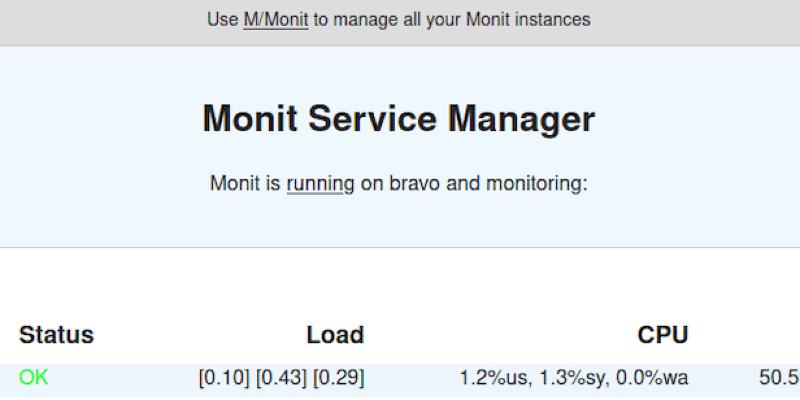Click the Monit Service Manager heading

point(398,119)
